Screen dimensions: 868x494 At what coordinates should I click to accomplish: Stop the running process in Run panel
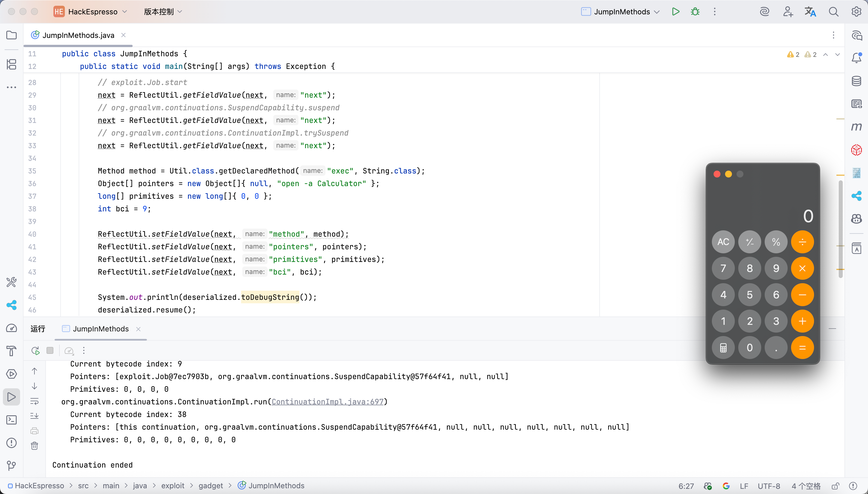pyautogui.click(x=50, y=350)
